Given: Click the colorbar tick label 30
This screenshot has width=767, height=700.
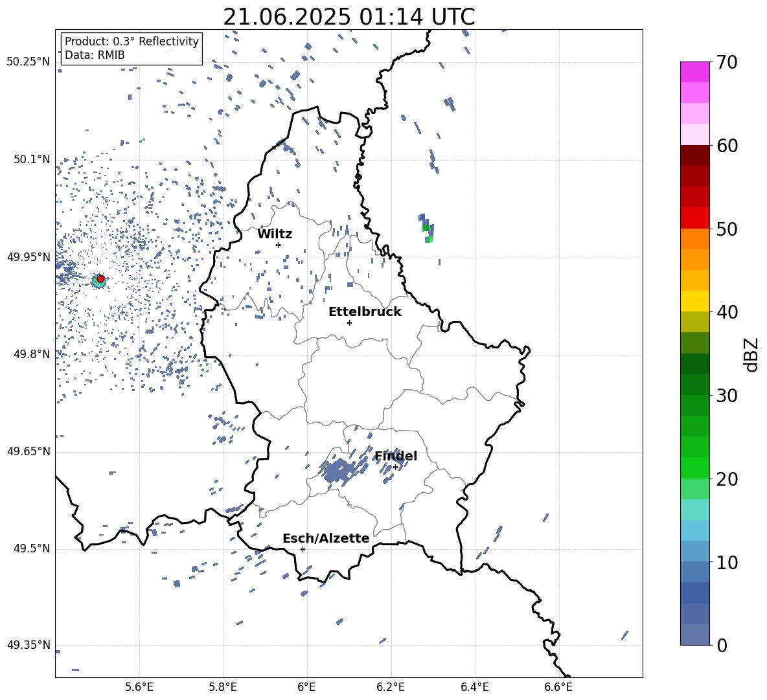Looking at the screenshot, I should [727, 396].
